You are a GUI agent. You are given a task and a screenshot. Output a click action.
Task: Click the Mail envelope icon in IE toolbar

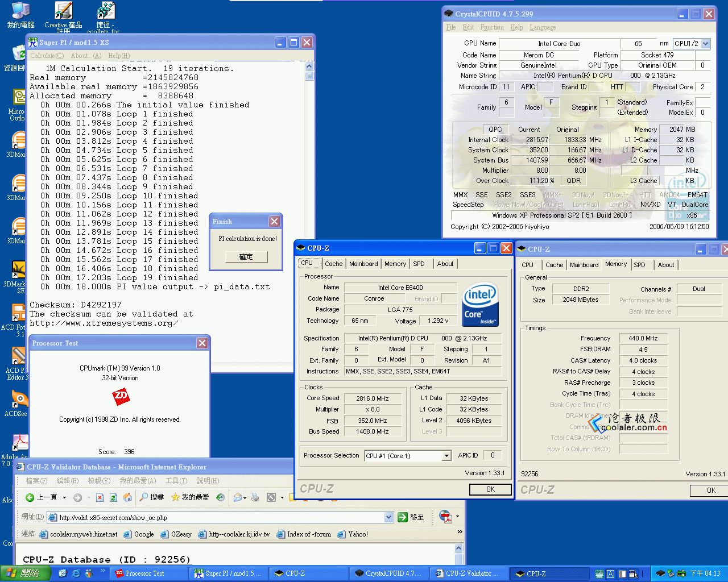pyautogui.click(x=238, y=497)
